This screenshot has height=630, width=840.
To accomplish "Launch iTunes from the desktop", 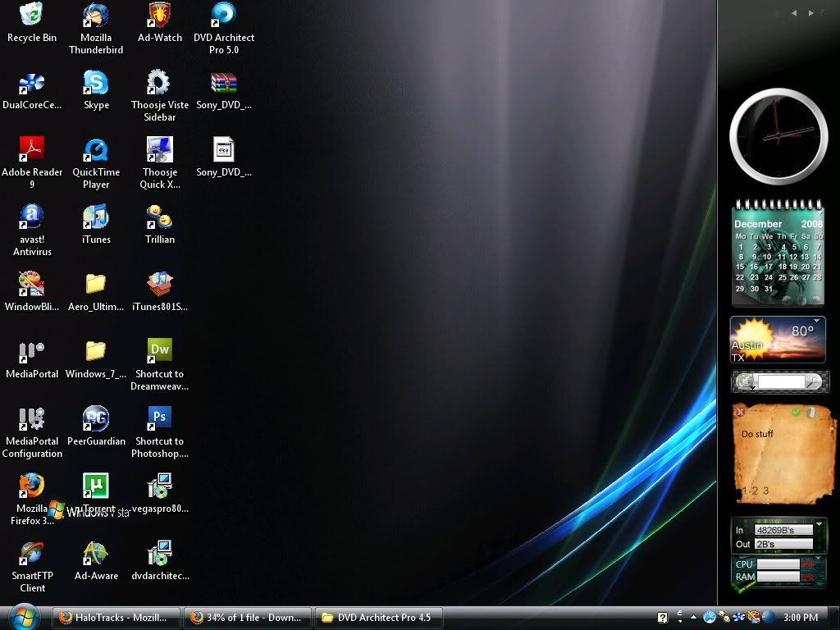I will coord(96,225).
